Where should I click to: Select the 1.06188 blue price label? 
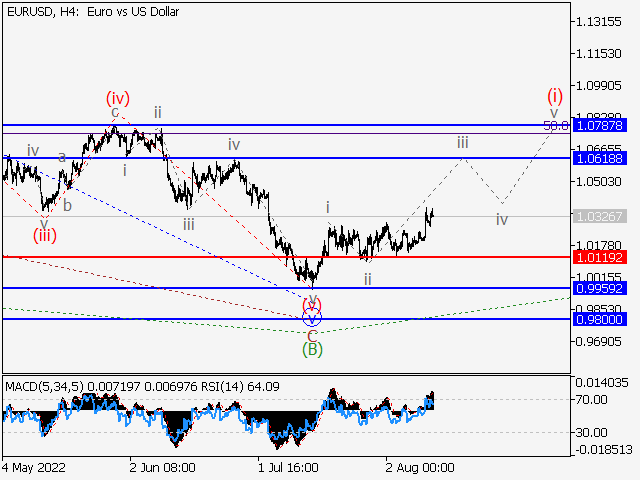[x=600, y=158]
